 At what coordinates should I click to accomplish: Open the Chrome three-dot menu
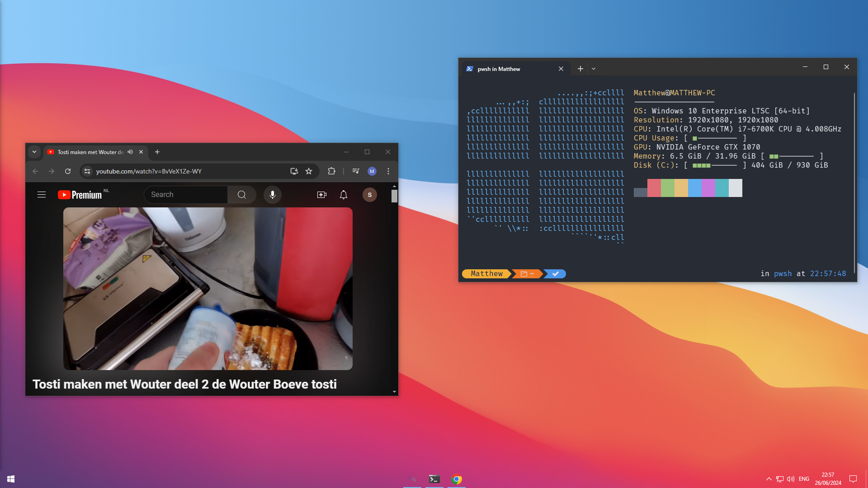[388, 171]
